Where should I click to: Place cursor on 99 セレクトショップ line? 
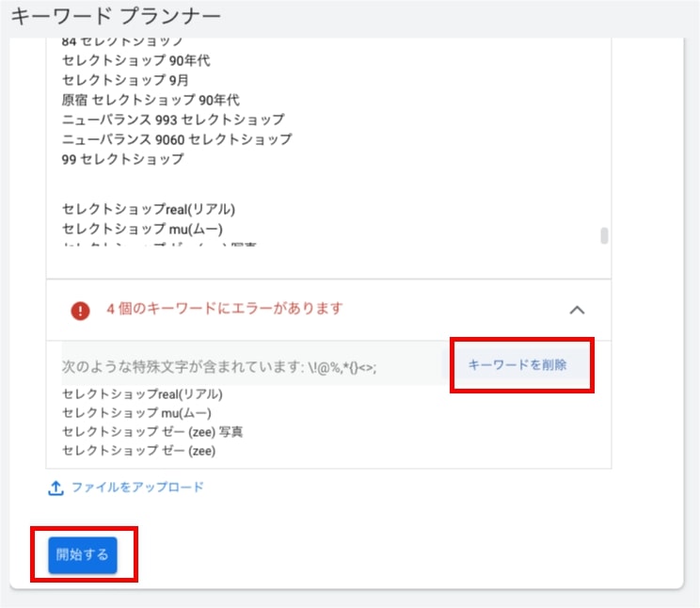point(123,159)
